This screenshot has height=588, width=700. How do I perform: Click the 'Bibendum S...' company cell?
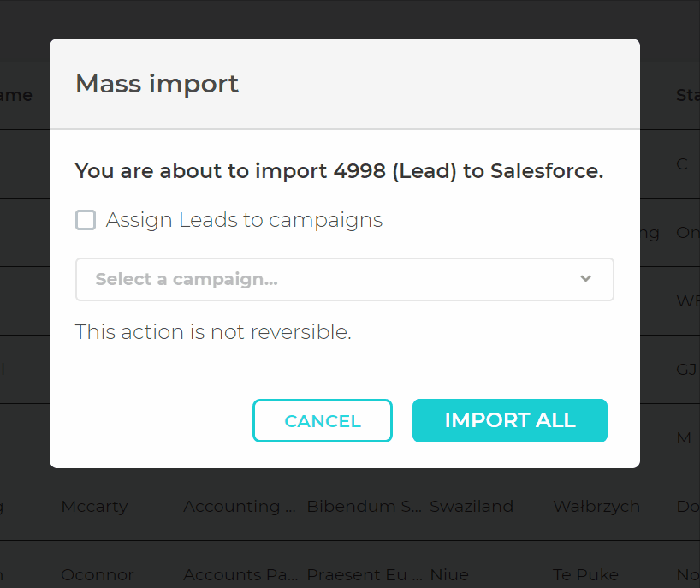point(364,506)
